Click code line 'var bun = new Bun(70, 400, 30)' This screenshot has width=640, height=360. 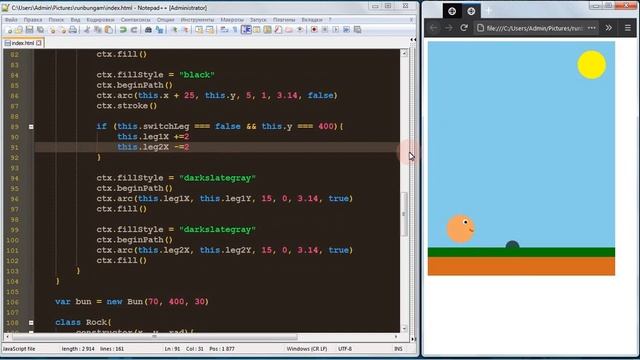132,302
